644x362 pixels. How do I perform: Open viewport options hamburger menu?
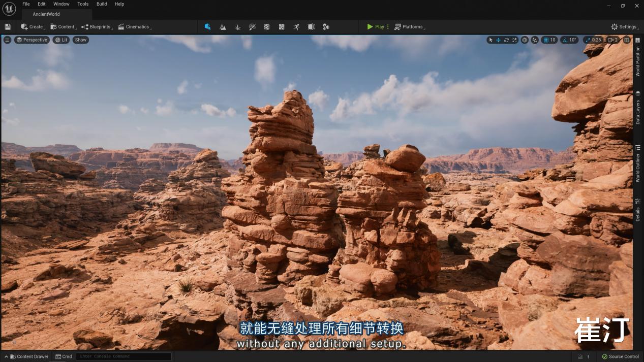tap(7, 40)
